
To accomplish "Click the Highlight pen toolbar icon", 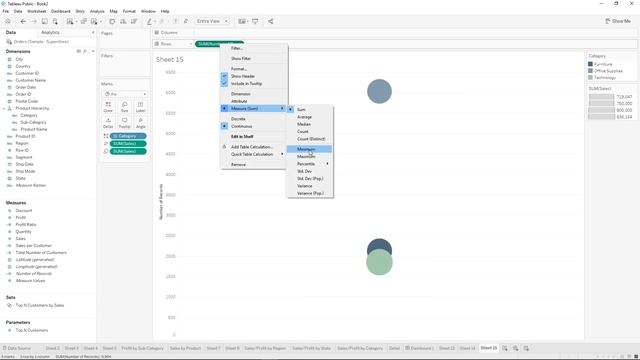I will [149, 21].
